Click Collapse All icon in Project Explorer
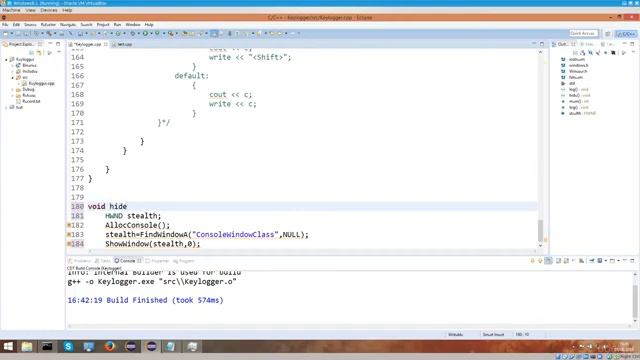640x360 pixels. (x=31, y=53)
